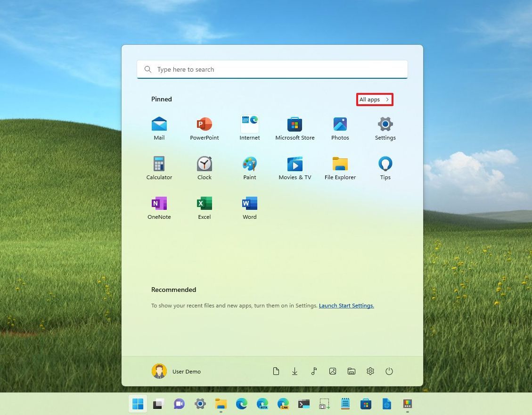Open the Snipping Tool from the taskbar
532x415 pixels.
[324, 404]
